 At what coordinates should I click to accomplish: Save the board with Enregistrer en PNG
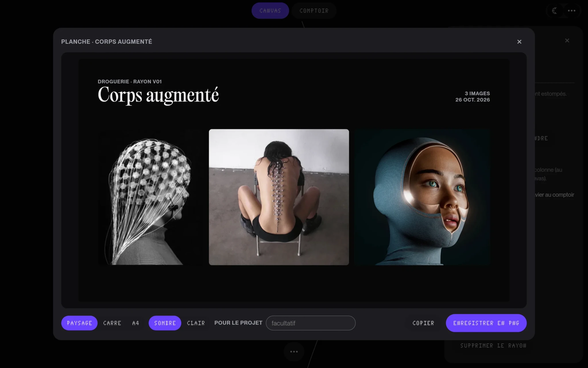[x=486, y=323]
